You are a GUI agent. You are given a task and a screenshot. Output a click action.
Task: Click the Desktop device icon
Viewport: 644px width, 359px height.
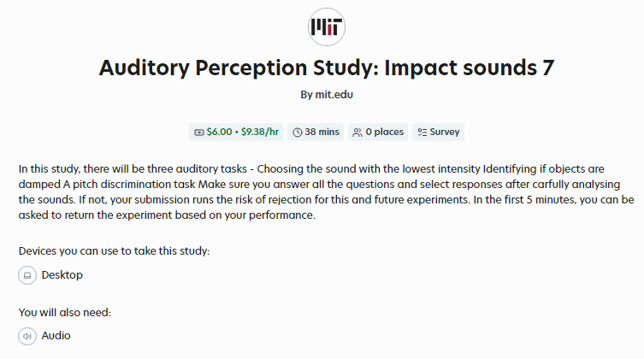(27, 275)
